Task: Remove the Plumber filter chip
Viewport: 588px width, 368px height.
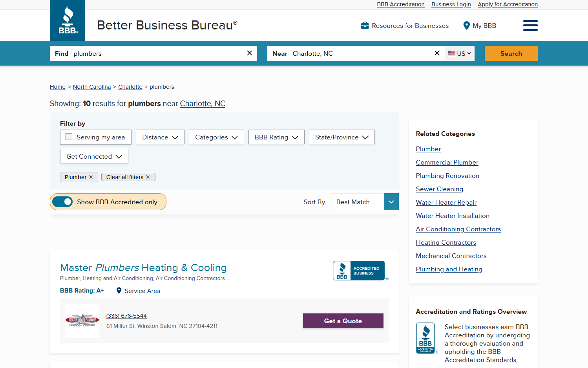Action: click(91, 177)
